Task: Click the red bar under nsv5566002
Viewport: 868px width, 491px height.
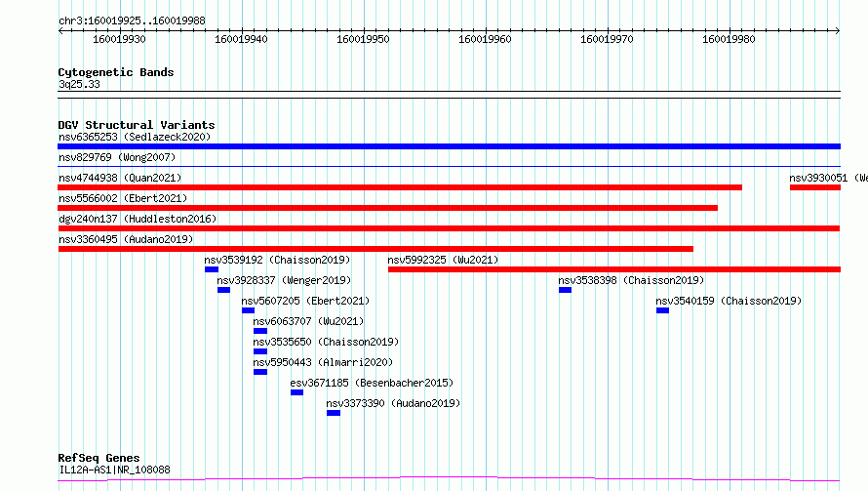Action: 387,208
